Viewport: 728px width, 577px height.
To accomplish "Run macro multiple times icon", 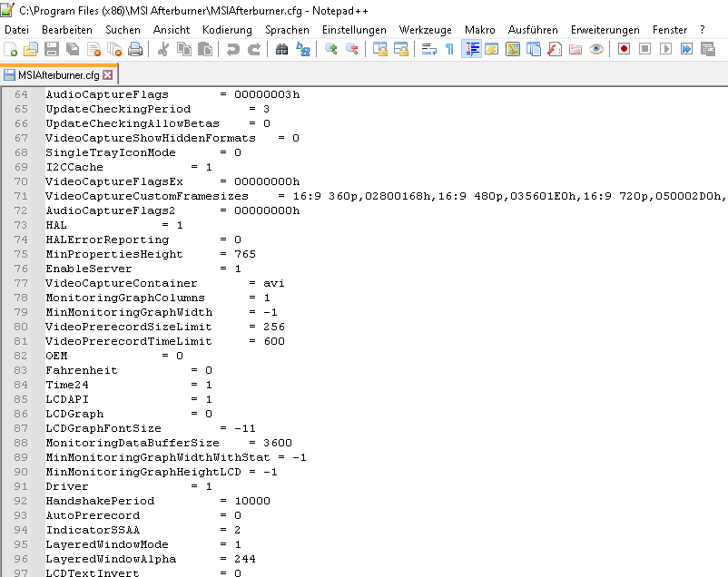I will pos(686,49).
